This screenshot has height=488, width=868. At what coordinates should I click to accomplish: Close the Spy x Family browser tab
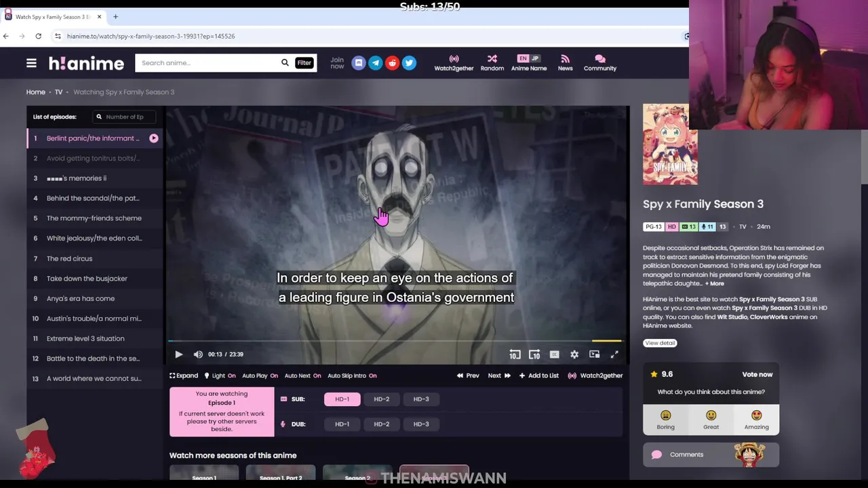99,16
